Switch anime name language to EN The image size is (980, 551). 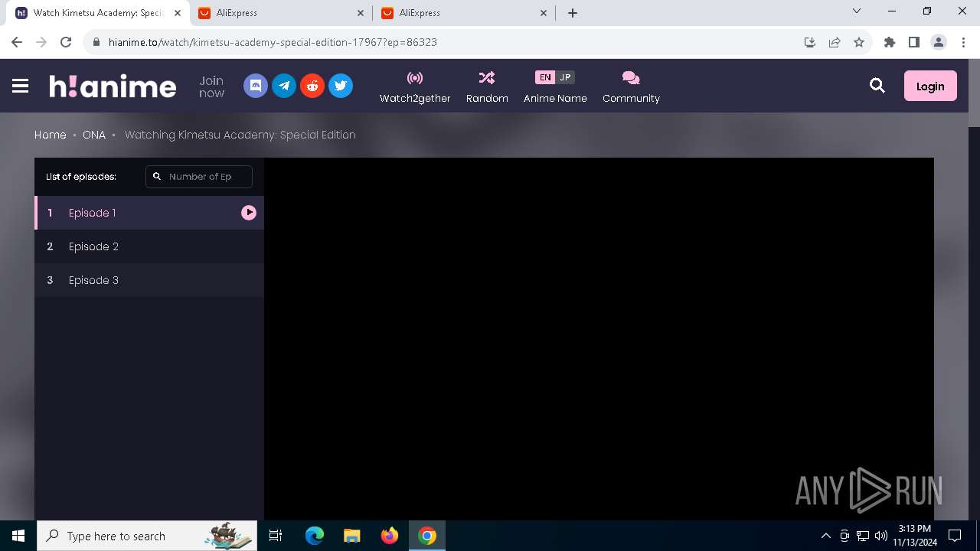(544, 77)
